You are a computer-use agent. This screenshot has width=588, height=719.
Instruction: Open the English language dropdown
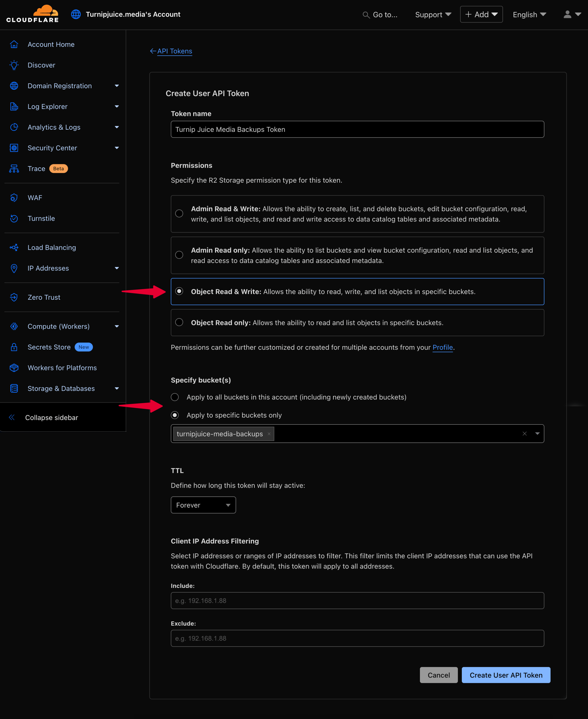pyautogui.click(x=529, y=14)
